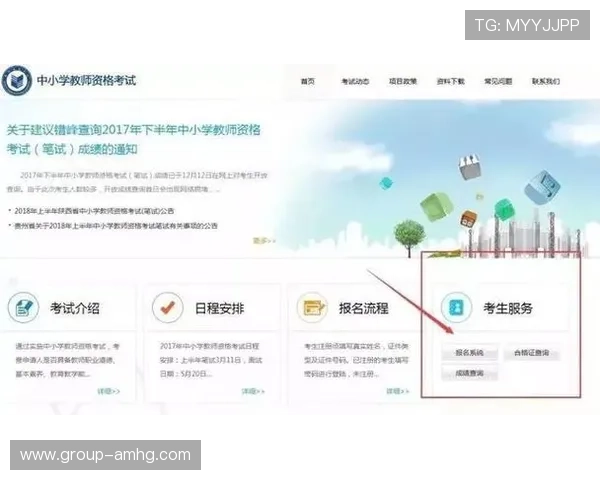600x480 pixels.
Task: Open the 考试动态 navigation item
Action: tap(355, 81)
